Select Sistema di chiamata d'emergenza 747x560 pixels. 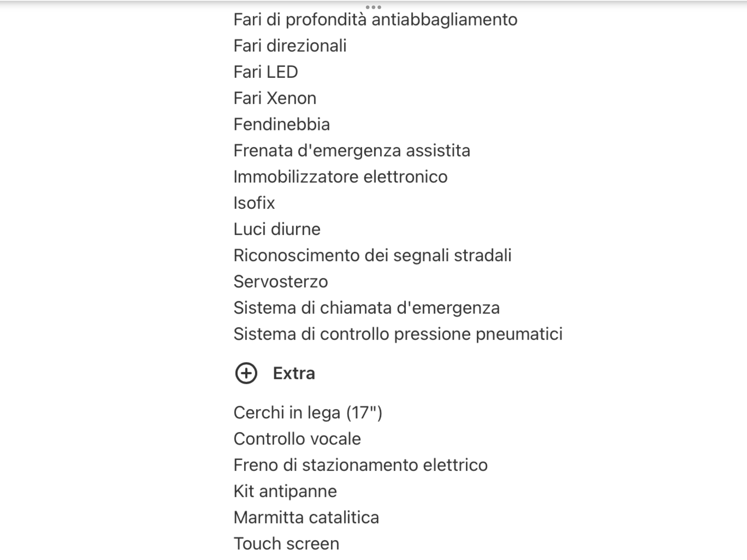[367, 308]
